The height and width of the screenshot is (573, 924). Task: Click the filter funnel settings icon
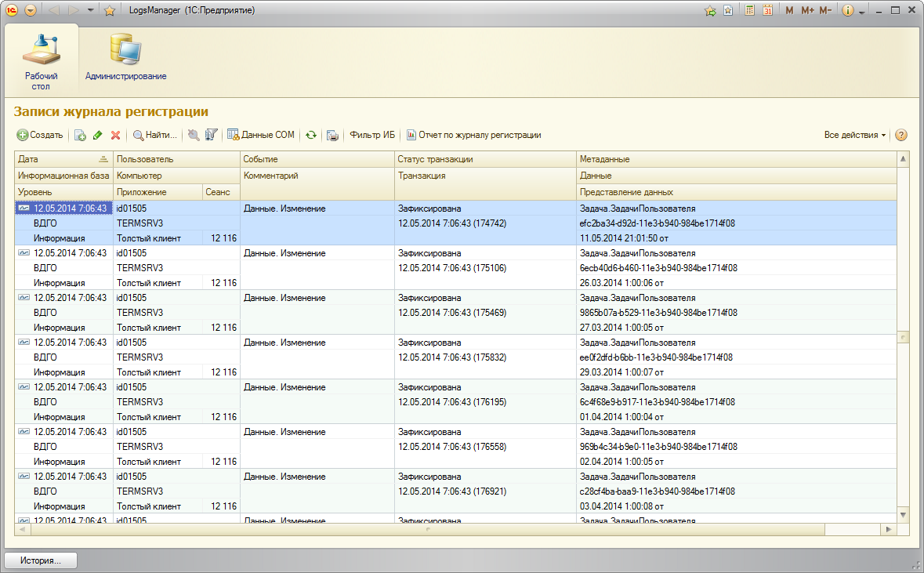pos(211,135)
